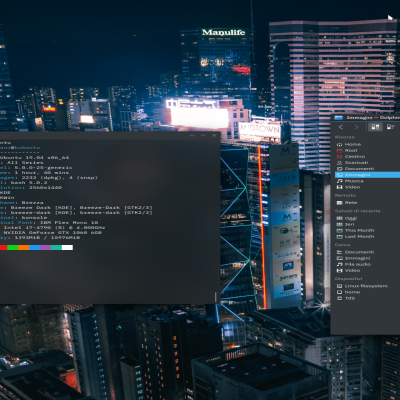Minimize the Konsole terminal window
This screenshot has height=400, width=400.
pos(192,135)
